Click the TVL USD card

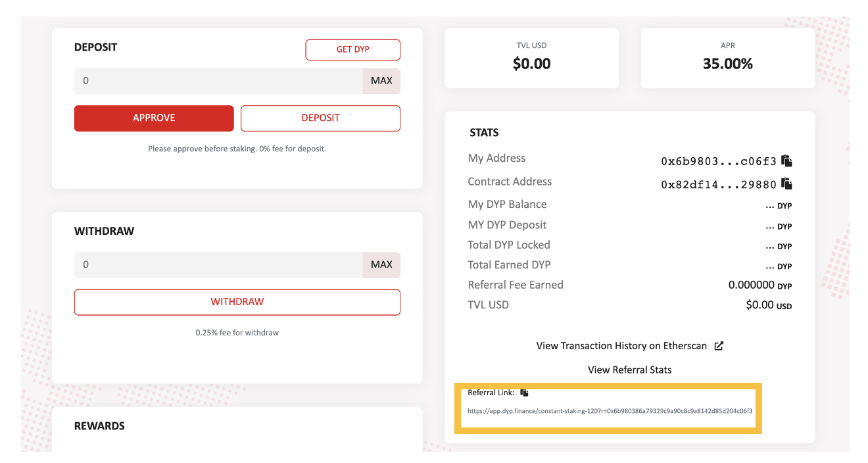coord(531,58)
